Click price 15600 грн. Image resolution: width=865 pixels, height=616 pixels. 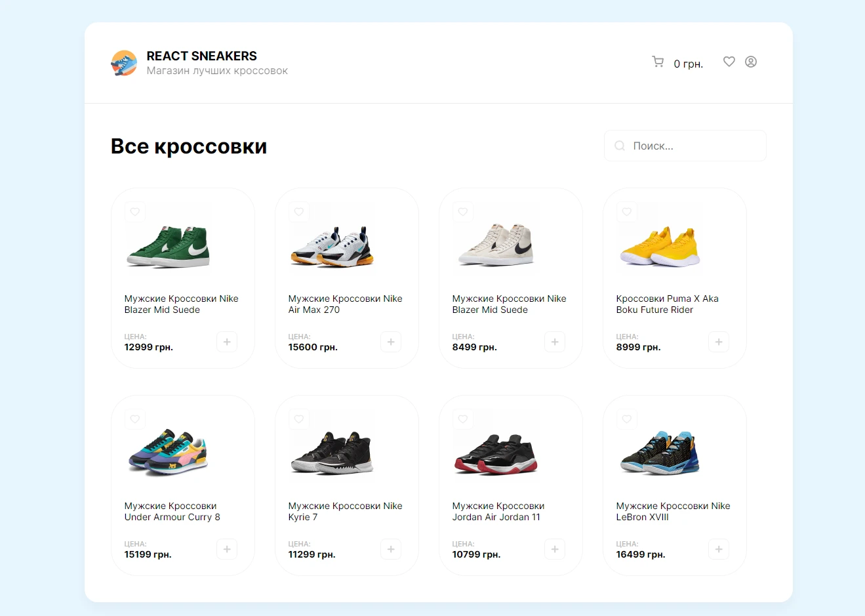pyautogui.click(x=313, y=347)
